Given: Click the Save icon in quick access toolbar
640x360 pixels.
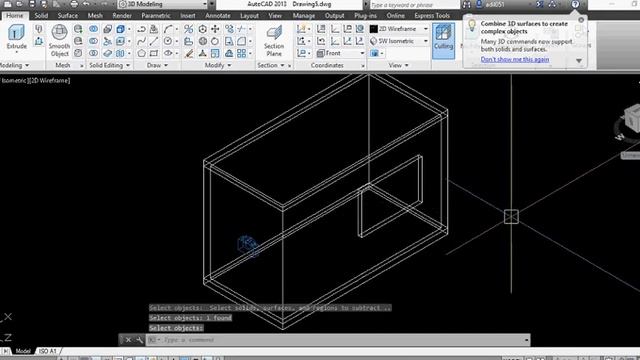Looking at the screenshot, I should coord(31,4).
